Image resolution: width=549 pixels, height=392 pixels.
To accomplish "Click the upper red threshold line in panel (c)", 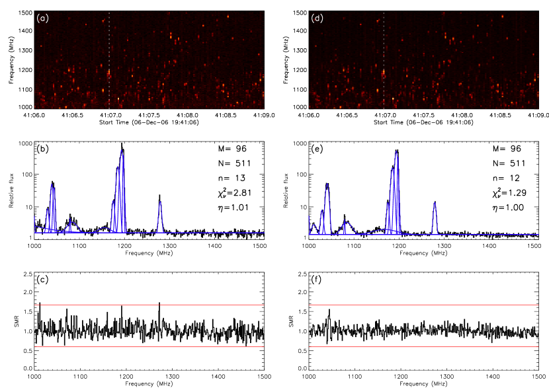I will pyautogui.click(x=149, y=305).
